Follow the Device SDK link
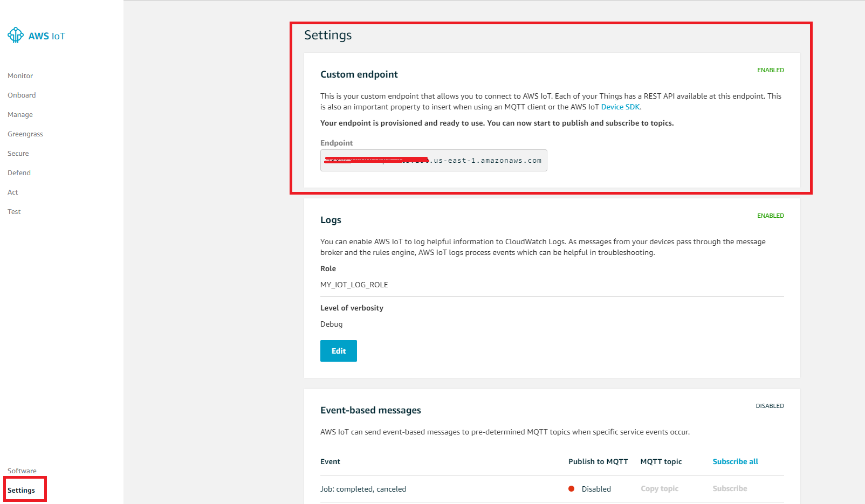The image size is (865, 504). coord(620,107)
